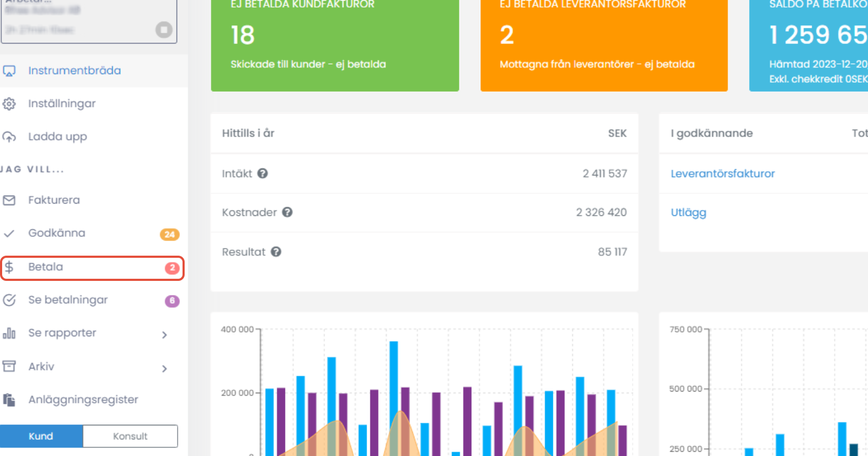This screenshot has height=456, width=868.
Task: Click the Resultat value 85 117
Action: pos(612,252)
